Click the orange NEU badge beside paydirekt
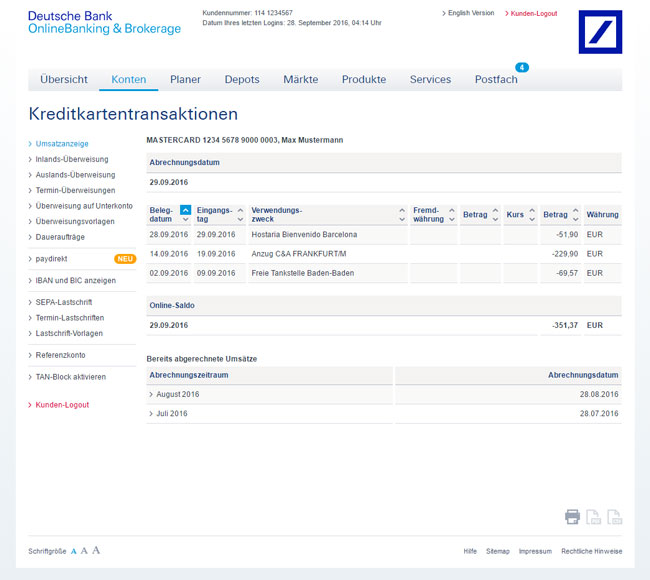Screen dimensions: 650x580 125,259
